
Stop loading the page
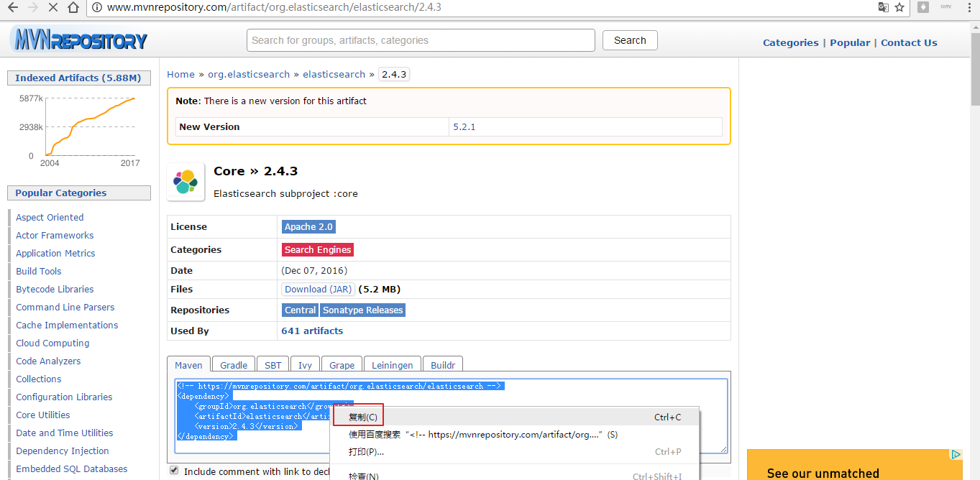pos(54,7)
